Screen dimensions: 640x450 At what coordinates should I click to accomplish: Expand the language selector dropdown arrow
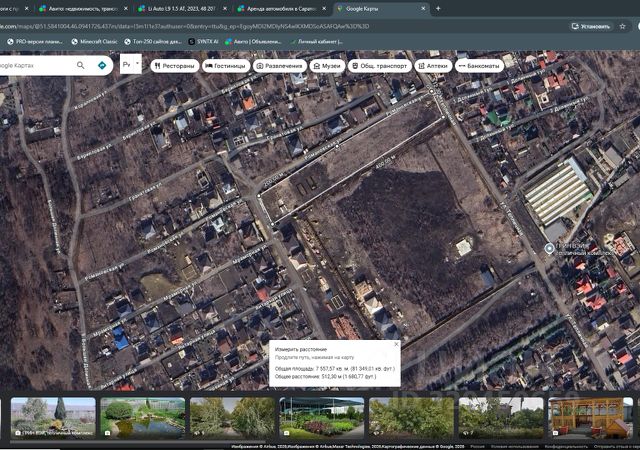pos(136,65)
